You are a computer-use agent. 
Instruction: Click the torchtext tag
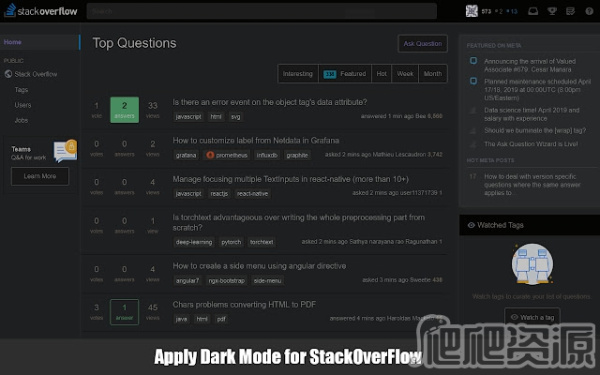[x=261, y=242]
